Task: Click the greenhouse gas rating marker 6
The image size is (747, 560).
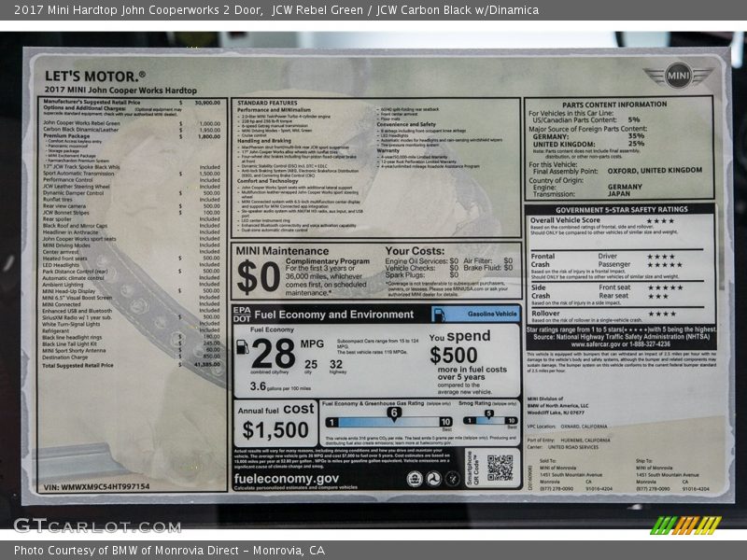Action: (393, 413)
